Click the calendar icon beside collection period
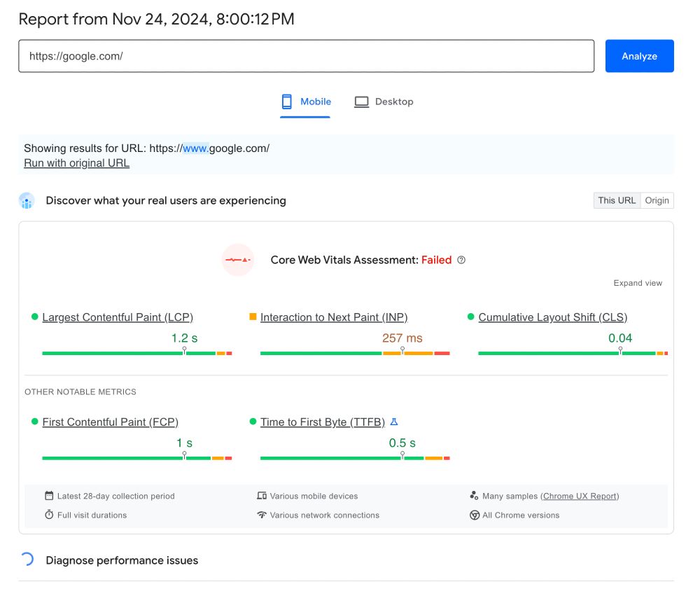 click(49, 495)
